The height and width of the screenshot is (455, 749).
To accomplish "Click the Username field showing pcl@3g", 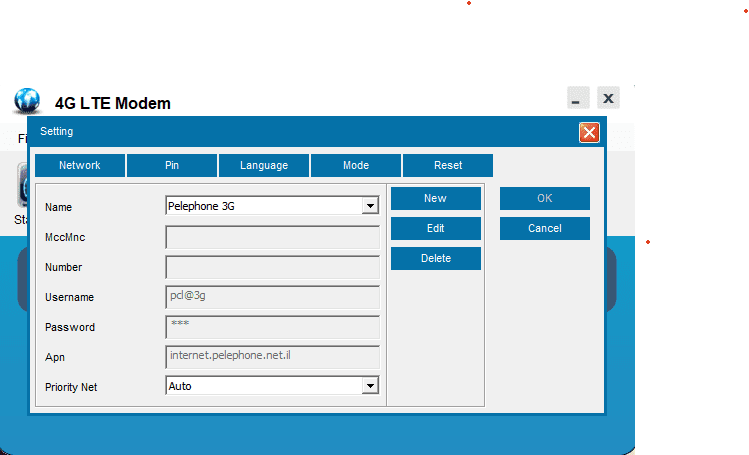I will (x=272, y=297).
